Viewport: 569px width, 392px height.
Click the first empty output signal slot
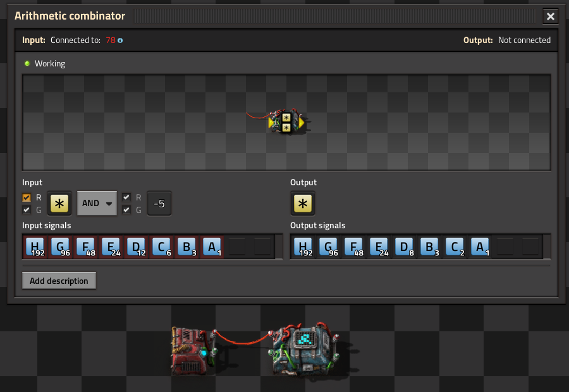[x=506, y=247]
